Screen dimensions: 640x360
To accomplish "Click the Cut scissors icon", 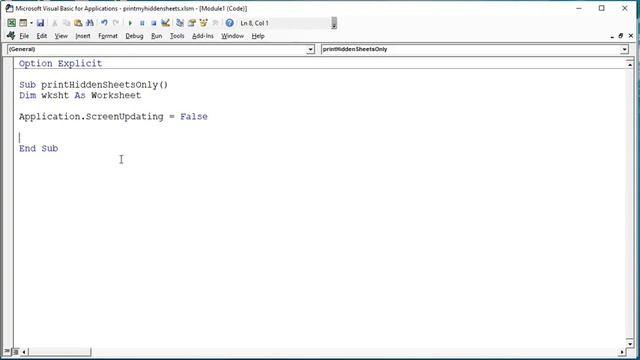I will [x=55, y=23].
